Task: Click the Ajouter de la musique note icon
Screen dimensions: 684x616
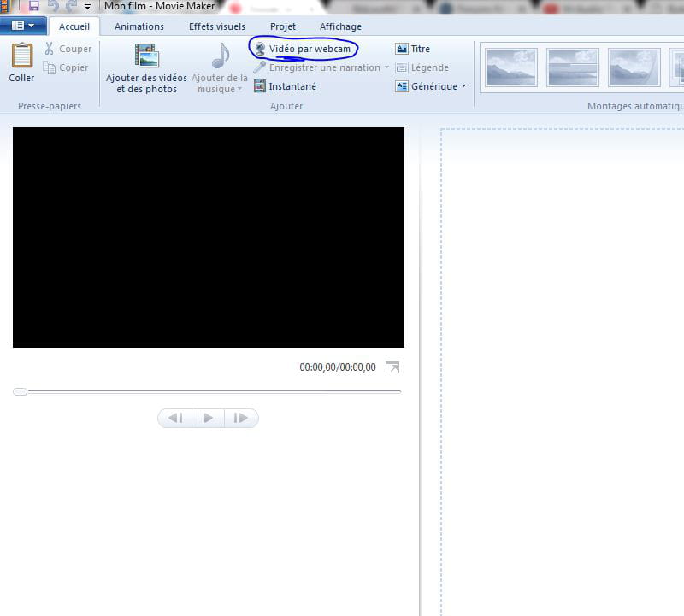Action: click(221, 56)
